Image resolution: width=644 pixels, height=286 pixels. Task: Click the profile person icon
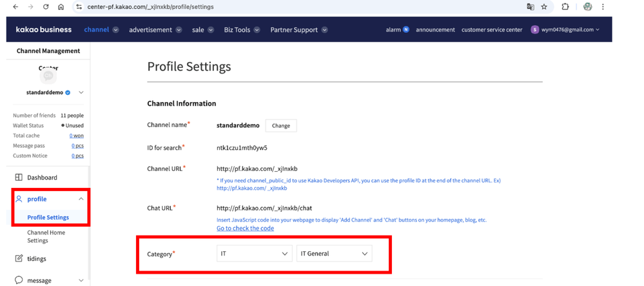(19, 199)
